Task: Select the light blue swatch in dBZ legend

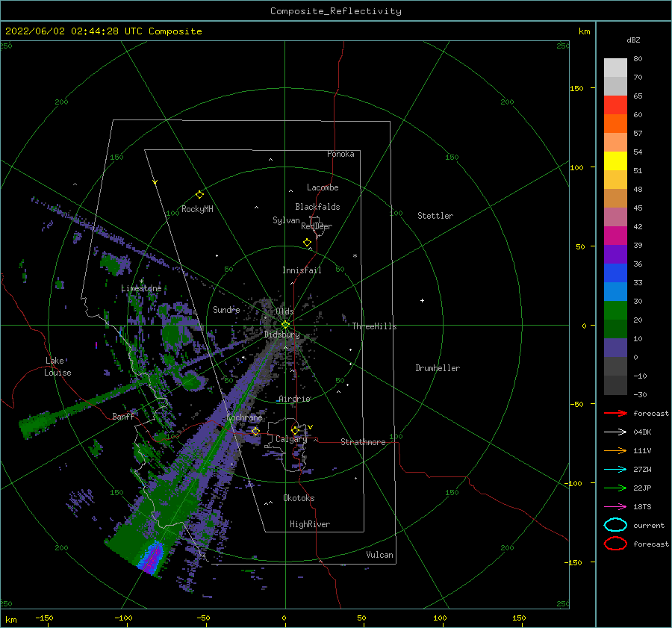Action: coord(615,291)
